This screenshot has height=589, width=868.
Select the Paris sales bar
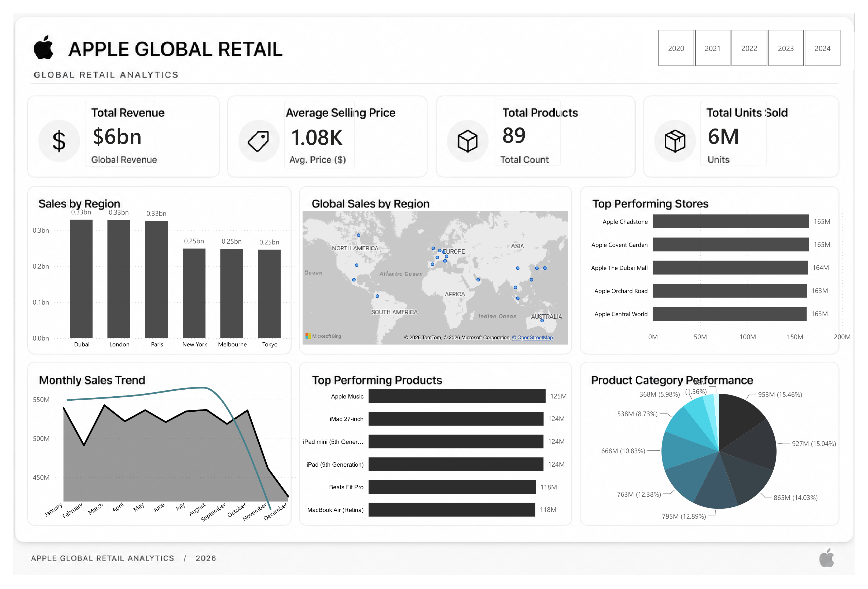(156, 280)
